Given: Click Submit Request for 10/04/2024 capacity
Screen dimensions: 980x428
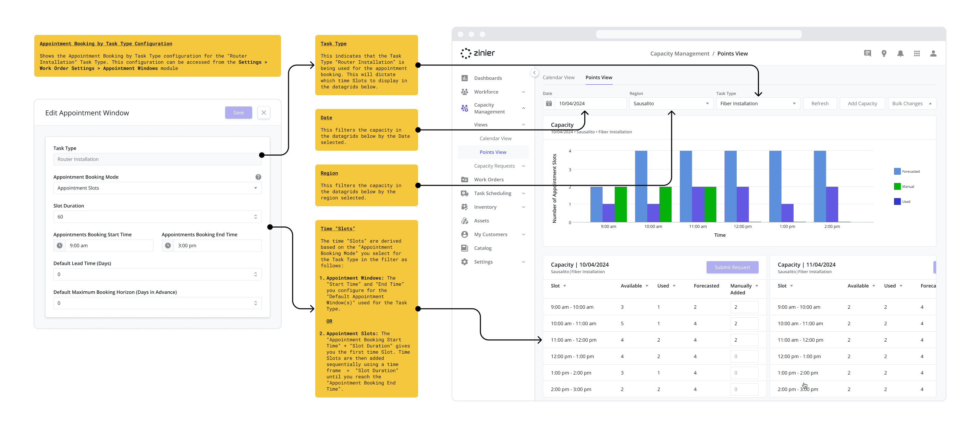Looking at the screenshot, I should tap(732, 267).
